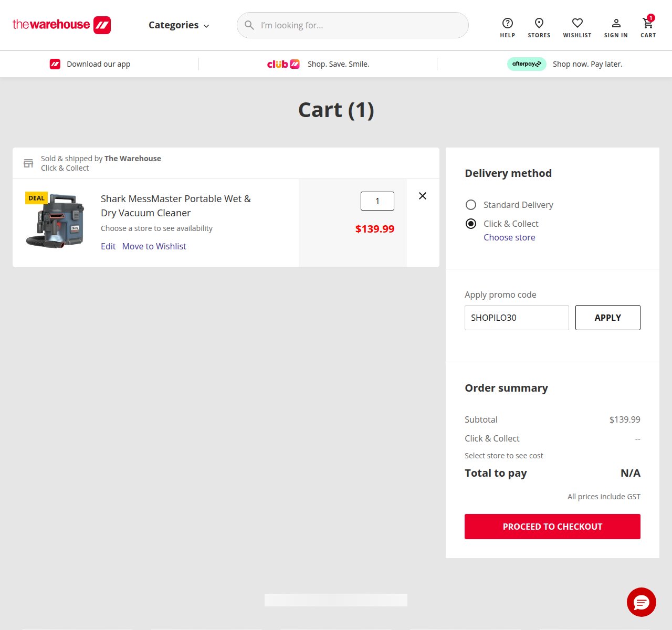Open Shop now. Pay later. link
This screenshot has width=672, height=630.
587,64
